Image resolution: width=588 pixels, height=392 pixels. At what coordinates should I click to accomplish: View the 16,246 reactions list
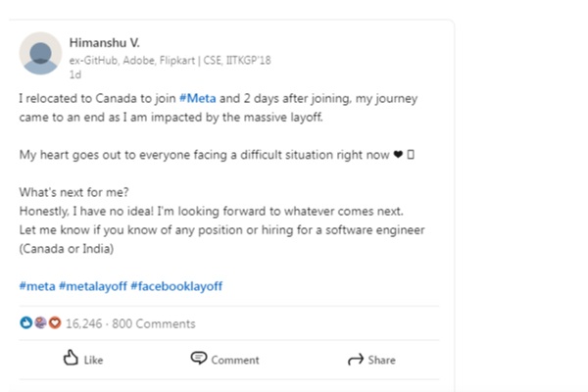point(85,323)
